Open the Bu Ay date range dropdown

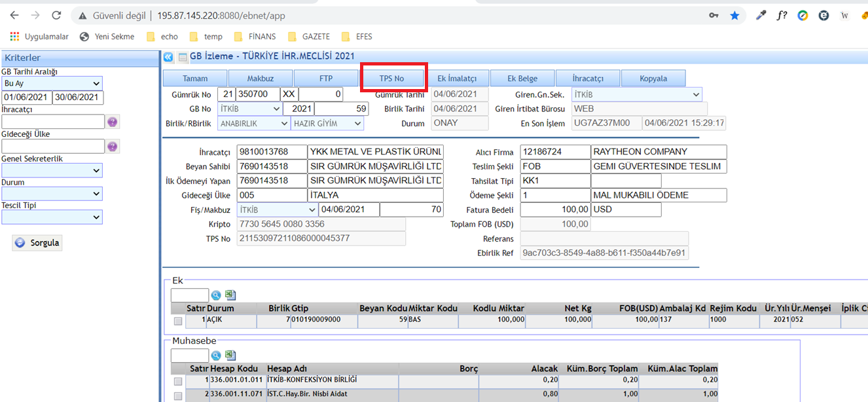click(x=52, y=84)
